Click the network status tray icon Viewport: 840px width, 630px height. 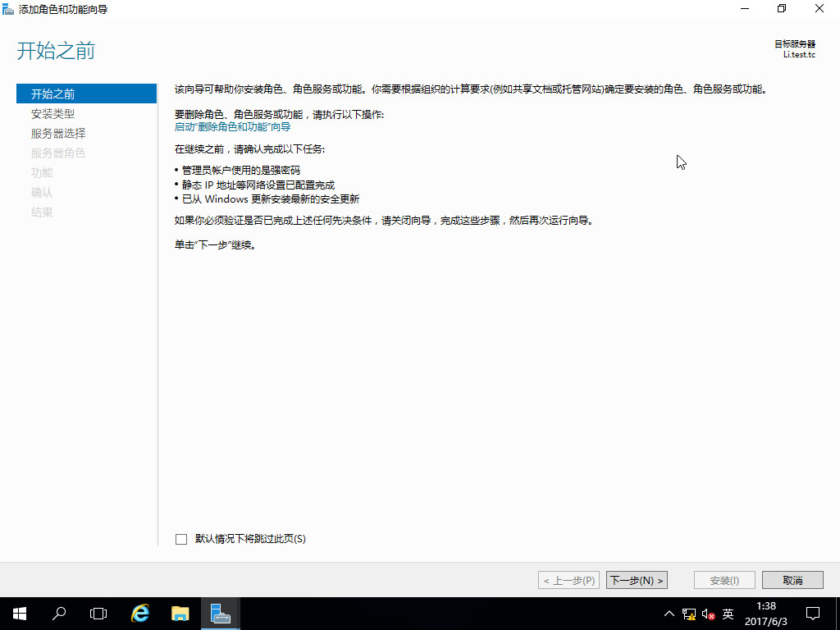point(689,614)
